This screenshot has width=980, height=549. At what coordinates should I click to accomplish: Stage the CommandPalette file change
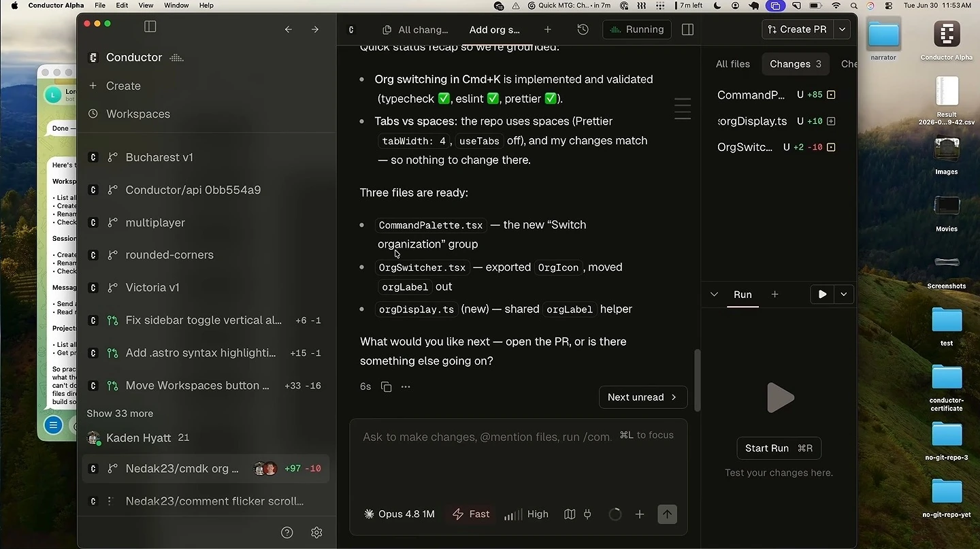point(831,95)
